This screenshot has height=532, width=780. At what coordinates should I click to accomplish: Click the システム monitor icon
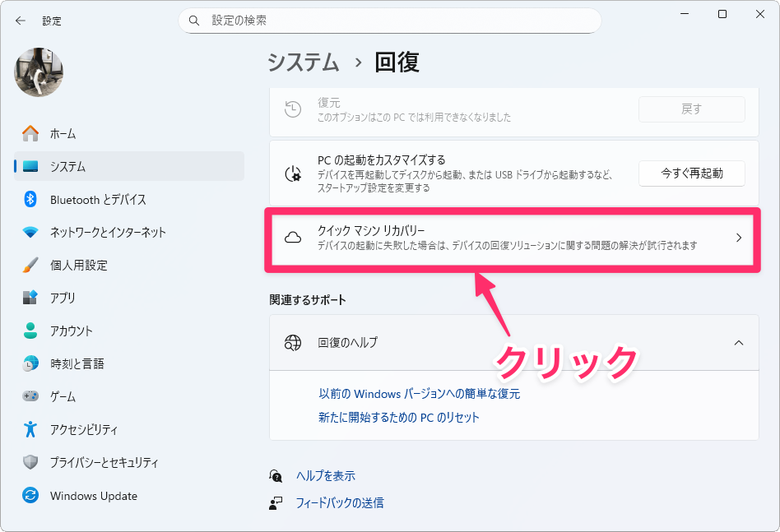30,166
